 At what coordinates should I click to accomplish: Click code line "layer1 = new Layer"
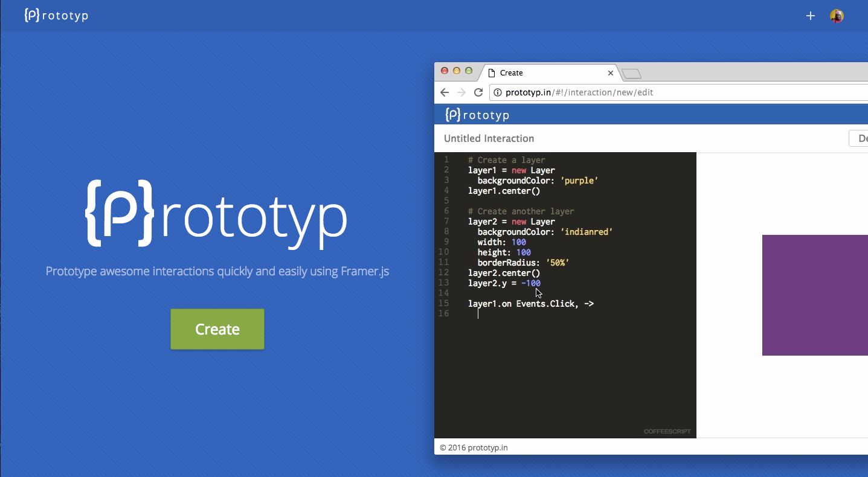[511, 170]
